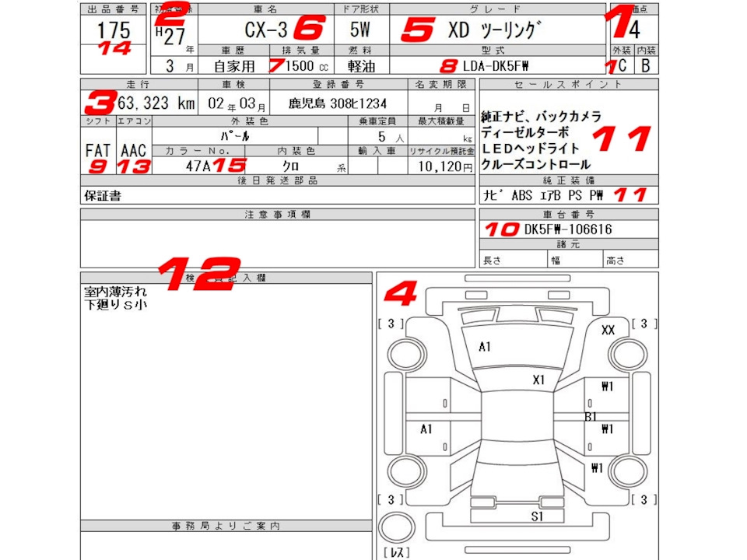This screenshot has height=560, width=747.
Task: Click the exterior grade C
Action: tap(622, 65)
